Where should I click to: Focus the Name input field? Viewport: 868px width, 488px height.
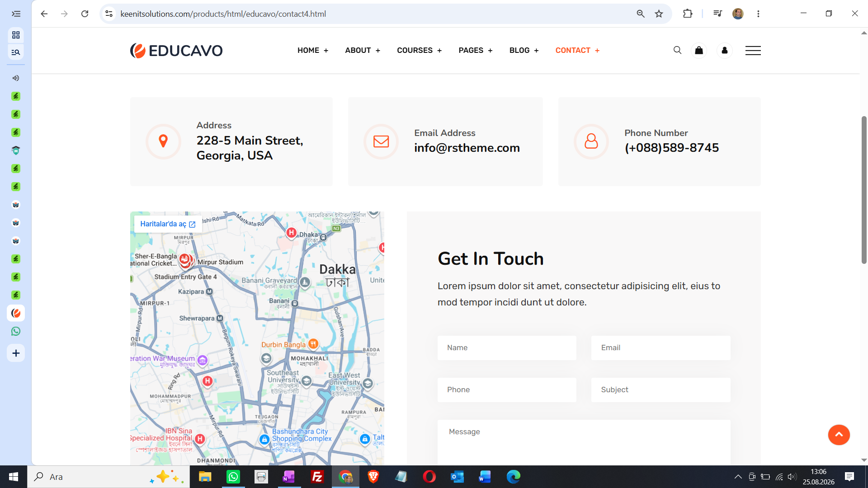click(x=507, y=347)
